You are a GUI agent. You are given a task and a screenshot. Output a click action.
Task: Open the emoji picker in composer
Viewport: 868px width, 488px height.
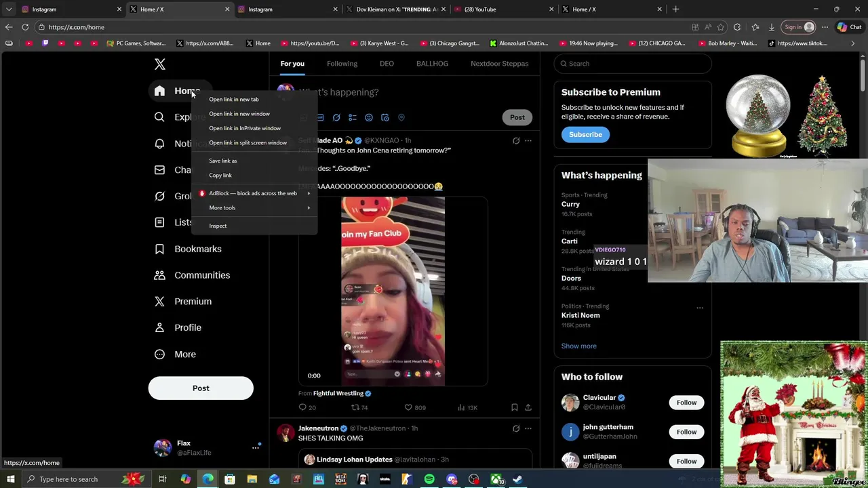point(369,117)
